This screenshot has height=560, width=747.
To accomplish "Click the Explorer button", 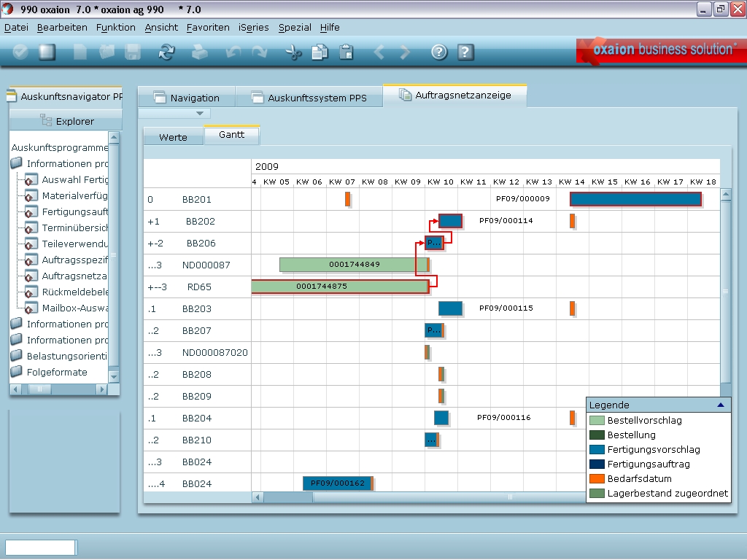I will pos(66,121).
